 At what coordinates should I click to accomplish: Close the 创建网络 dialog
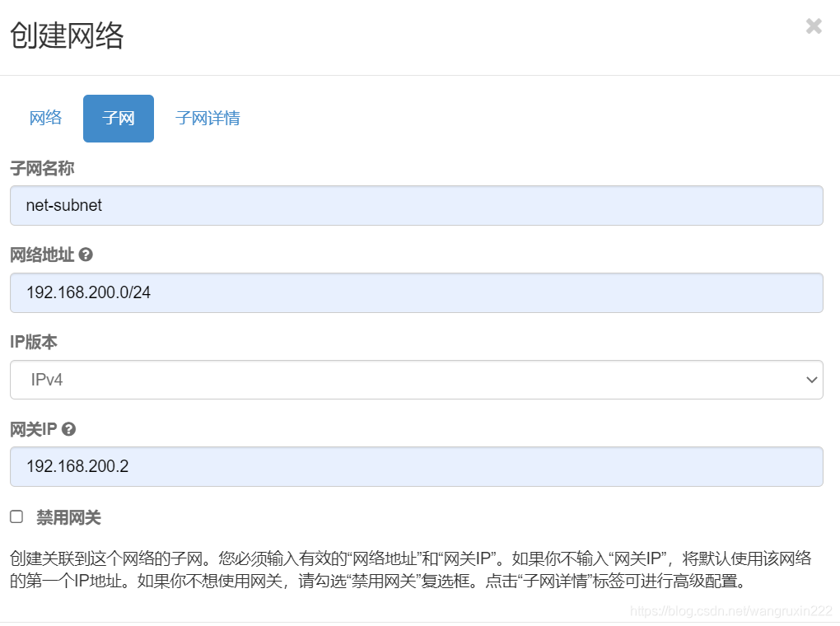point(813,26)
